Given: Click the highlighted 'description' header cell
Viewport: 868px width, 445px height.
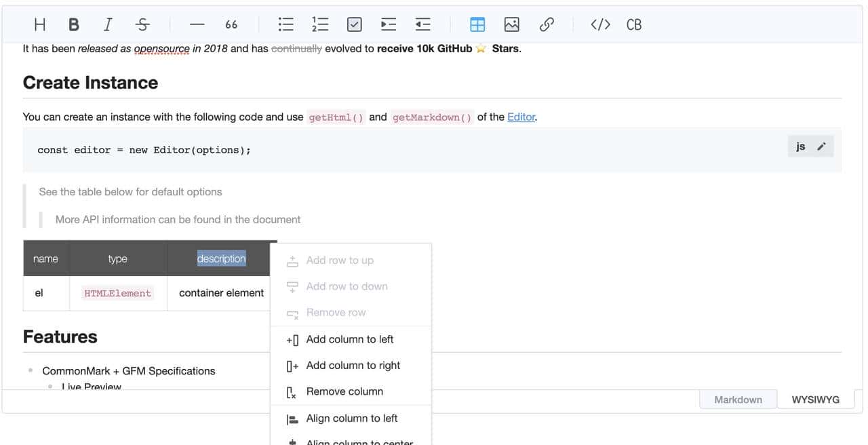Looking at the screenshot, I should click(x=222, y=258).
